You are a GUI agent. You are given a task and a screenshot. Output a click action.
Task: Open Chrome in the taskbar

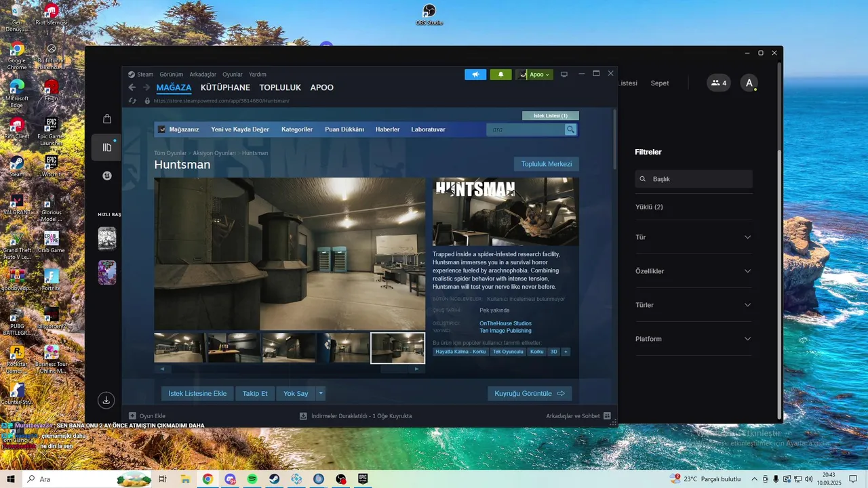pyautogui.click(x=208, y=479)
